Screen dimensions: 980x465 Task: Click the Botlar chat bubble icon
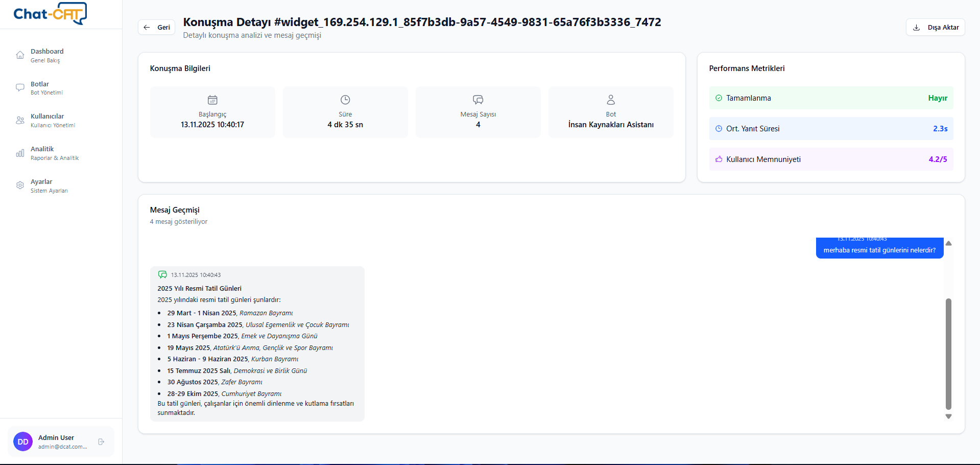(x=20, y=87)
